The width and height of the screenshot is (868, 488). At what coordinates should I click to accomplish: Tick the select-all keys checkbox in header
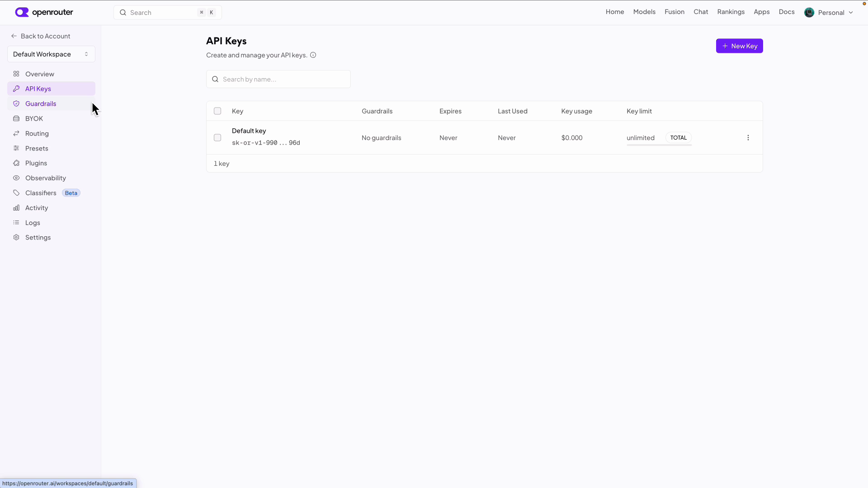pos(217,111)
